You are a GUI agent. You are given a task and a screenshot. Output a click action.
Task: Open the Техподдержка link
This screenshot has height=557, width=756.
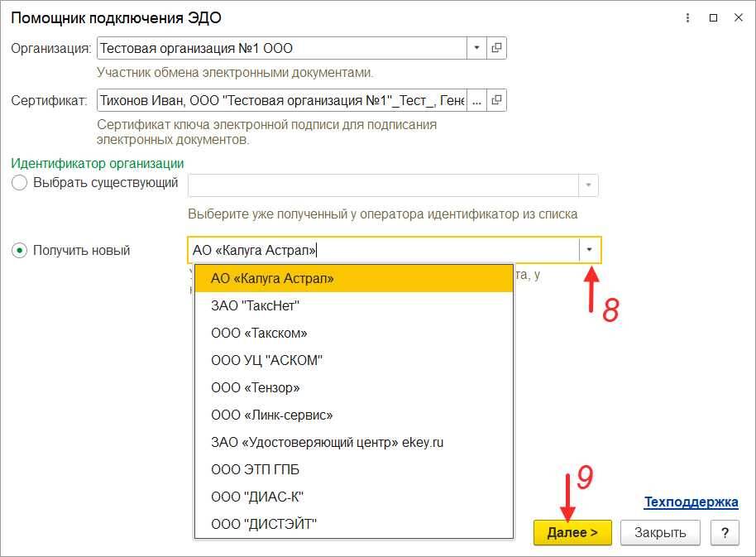pyautogui.click(x=691, y=502)
